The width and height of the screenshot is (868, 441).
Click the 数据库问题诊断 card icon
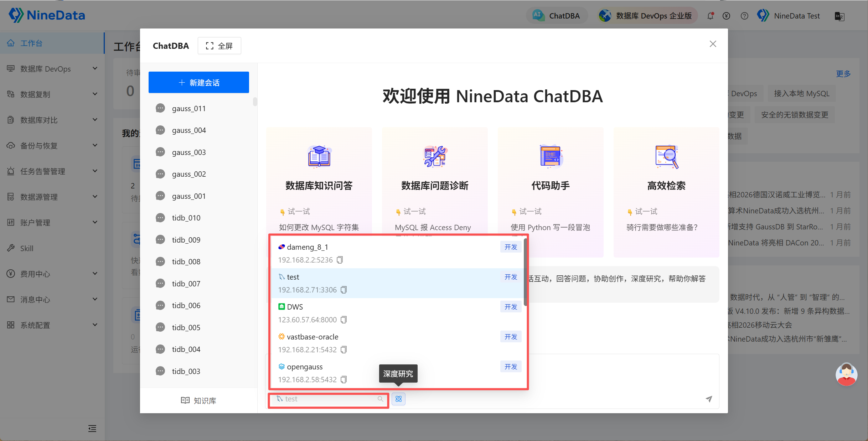pos(435,156)
